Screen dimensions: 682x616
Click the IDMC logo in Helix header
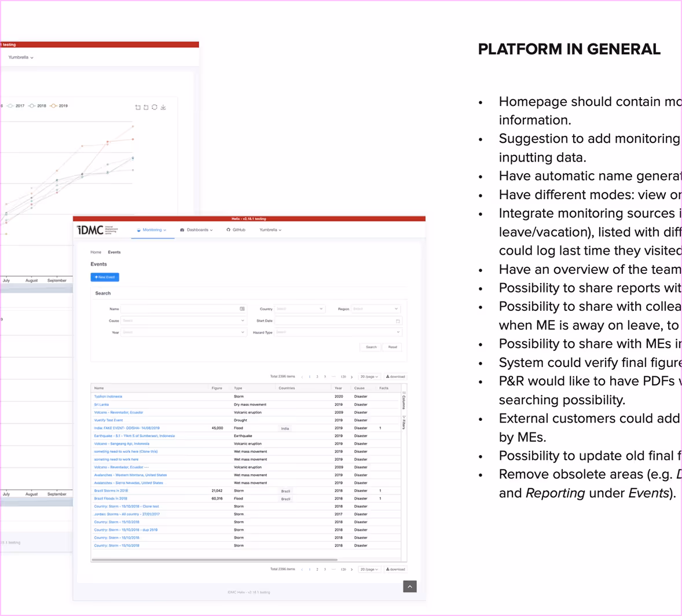(x=97, y=230)
